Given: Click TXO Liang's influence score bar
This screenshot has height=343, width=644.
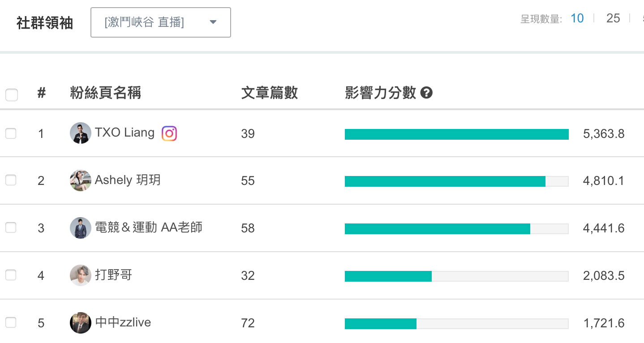Looking at the screenshot, I should [x=457, y=134].
